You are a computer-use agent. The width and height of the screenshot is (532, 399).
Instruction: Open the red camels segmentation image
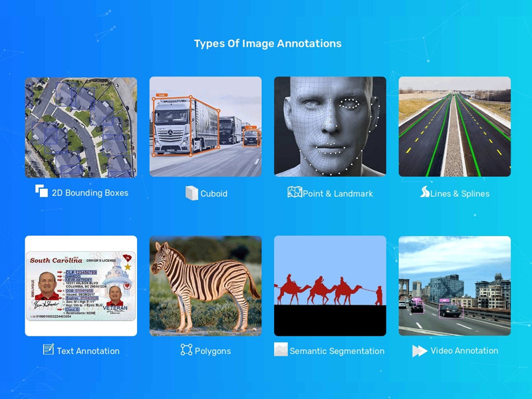[x=330, y=286]
